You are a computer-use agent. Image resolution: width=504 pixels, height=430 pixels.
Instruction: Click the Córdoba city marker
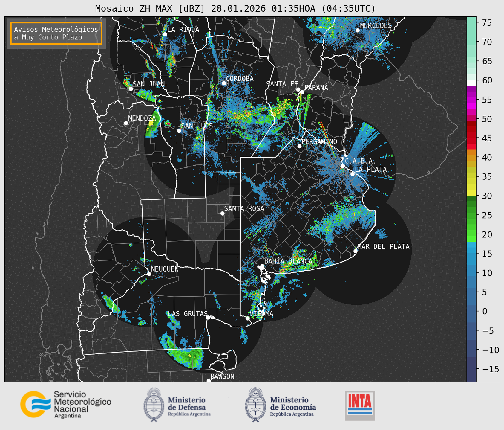pyautogui.click(x=224, y=83)
